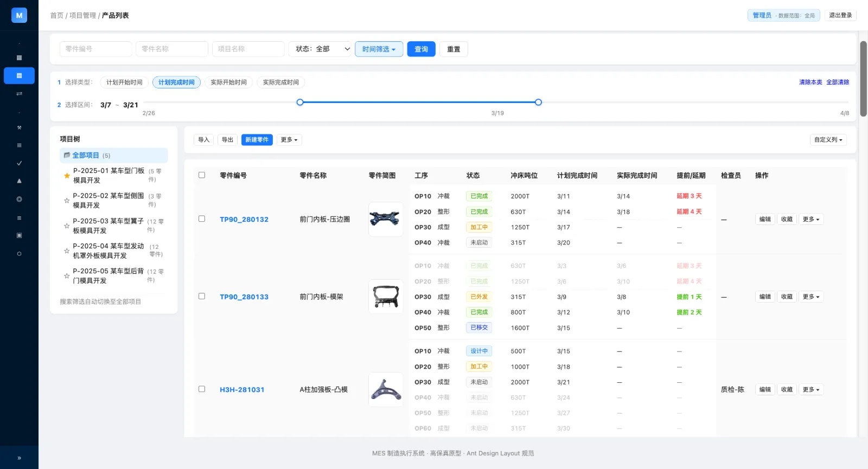Open the thumbnail image for 前门内板-压边圈
This screenshot has width=868, height=469.
(x=386, y=219)
